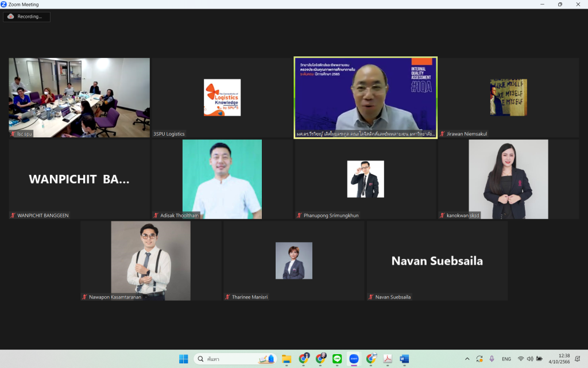Screen dimensions: 588x368
Task: Select Phanupong Srimungkhun's profile picture
Action: (x=366, y=179)
